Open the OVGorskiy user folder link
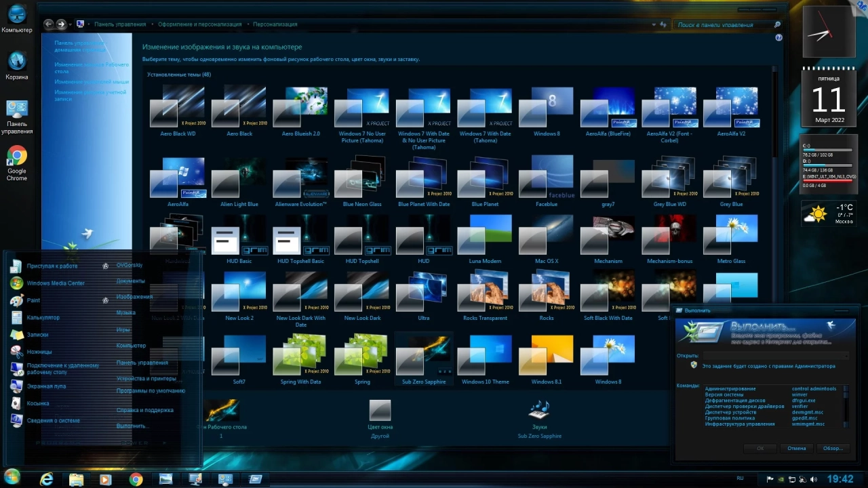 [x=130, y=265]
